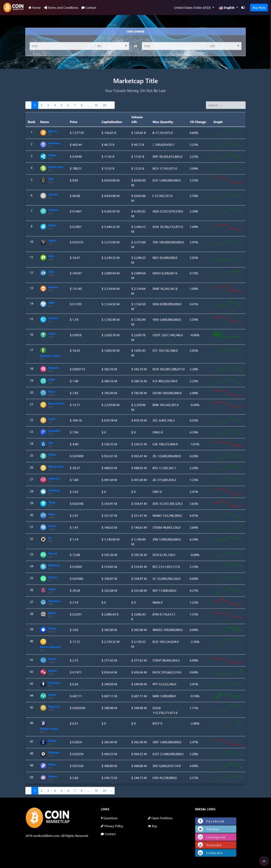Go to page 2 in top pagination
The image size is (271, 868).
[41, 105]
